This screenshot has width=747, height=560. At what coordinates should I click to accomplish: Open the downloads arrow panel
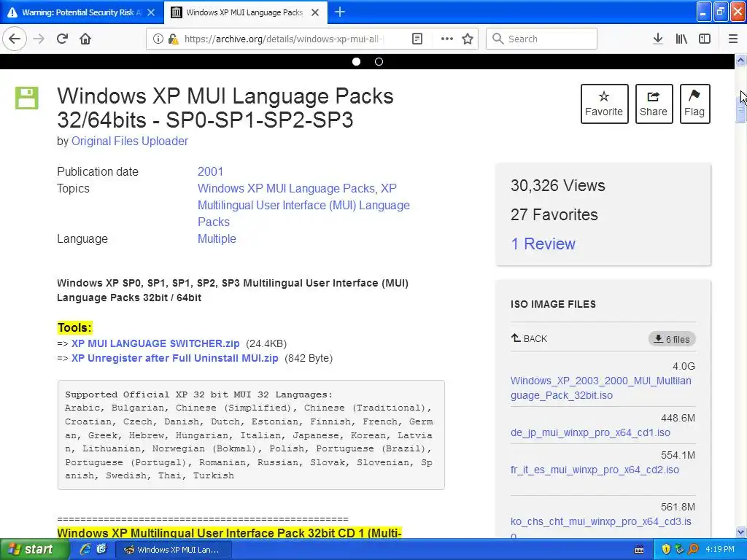pyautogui.click(x=658, y=39)
